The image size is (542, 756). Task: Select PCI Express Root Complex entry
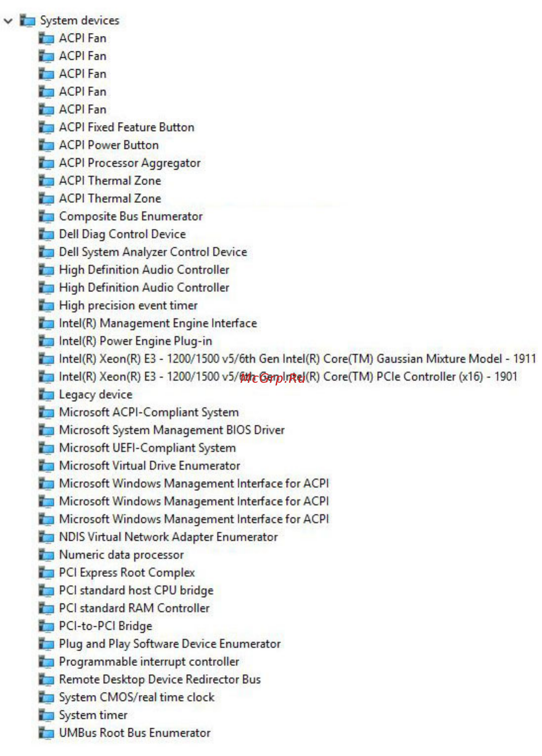tap(127, 572)
